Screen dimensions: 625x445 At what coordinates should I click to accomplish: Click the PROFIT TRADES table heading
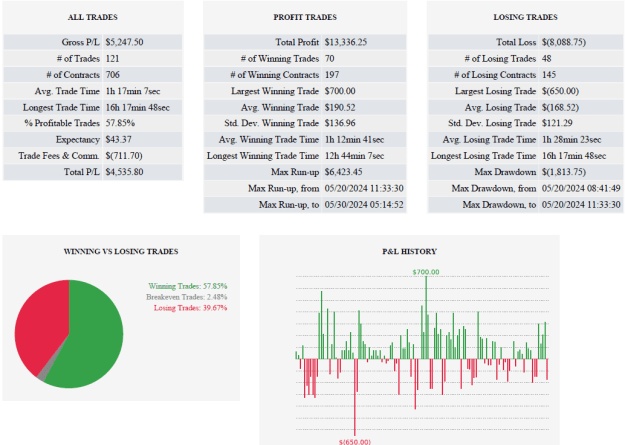[305, 17]
